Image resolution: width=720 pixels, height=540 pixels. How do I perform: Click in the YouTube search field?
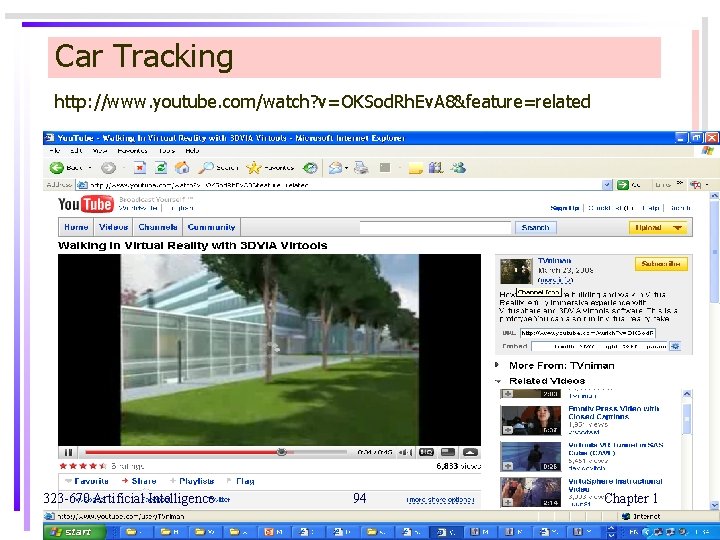pos(435,227)
